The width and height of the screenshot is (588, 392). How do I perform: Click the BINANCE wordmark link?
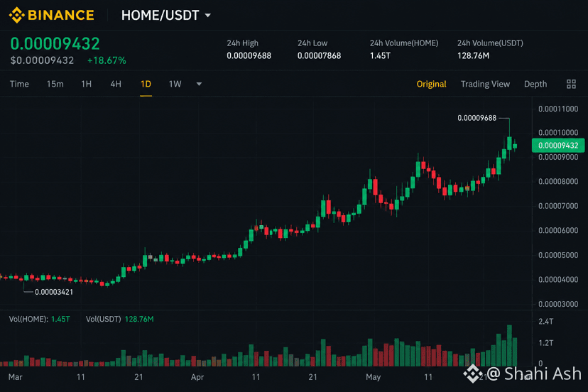coord(61,15)
